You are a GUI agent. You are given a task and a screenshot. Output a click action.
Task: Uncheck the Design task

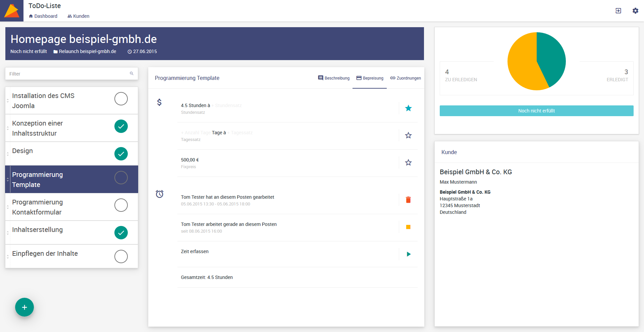[x=121, y=154]
